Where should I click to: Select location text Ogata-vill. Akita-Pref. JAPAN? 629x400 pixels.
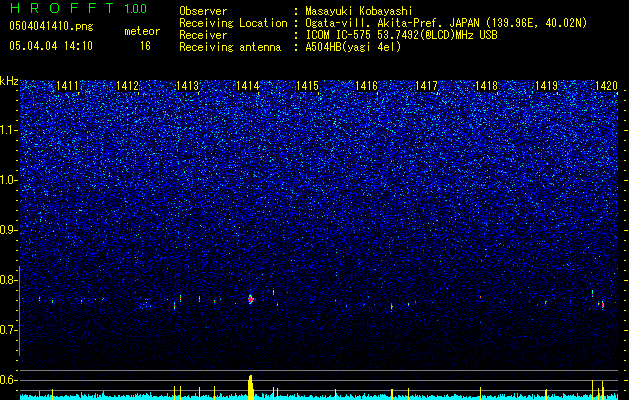click(x=392, y=23)
